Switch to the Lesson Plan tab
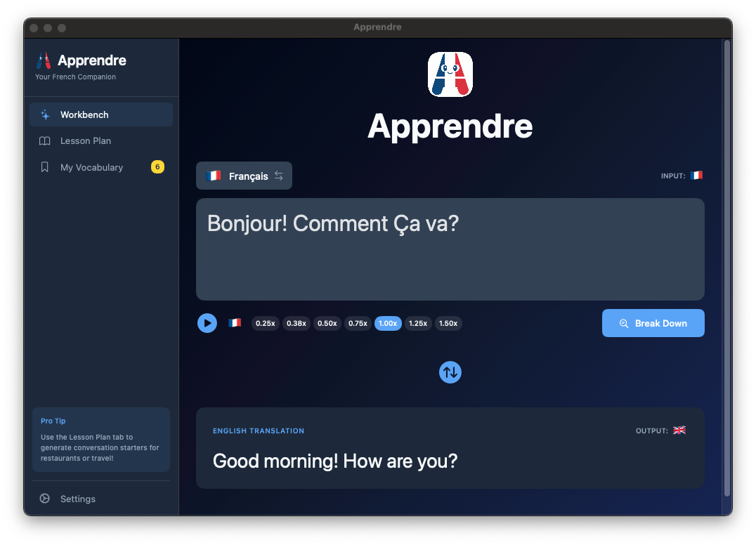 tap(85, 140)
